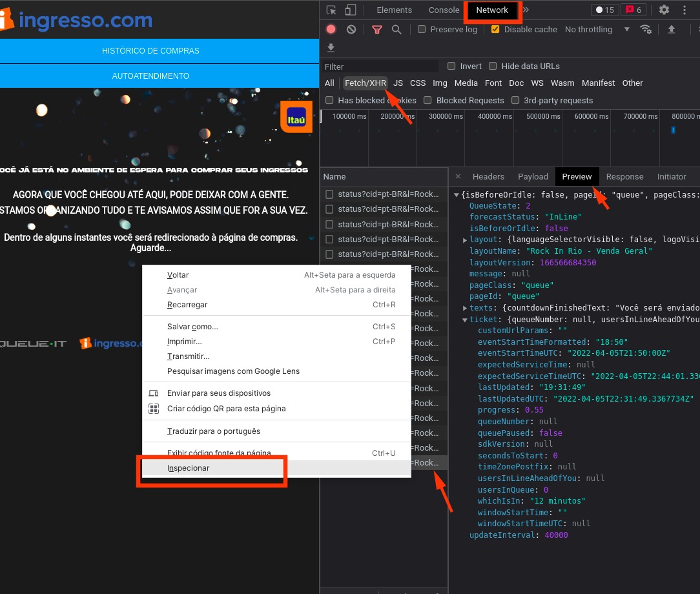The image size is (700, 594).
Task: Focus the network Filter text field
Action: click(381, 67)
